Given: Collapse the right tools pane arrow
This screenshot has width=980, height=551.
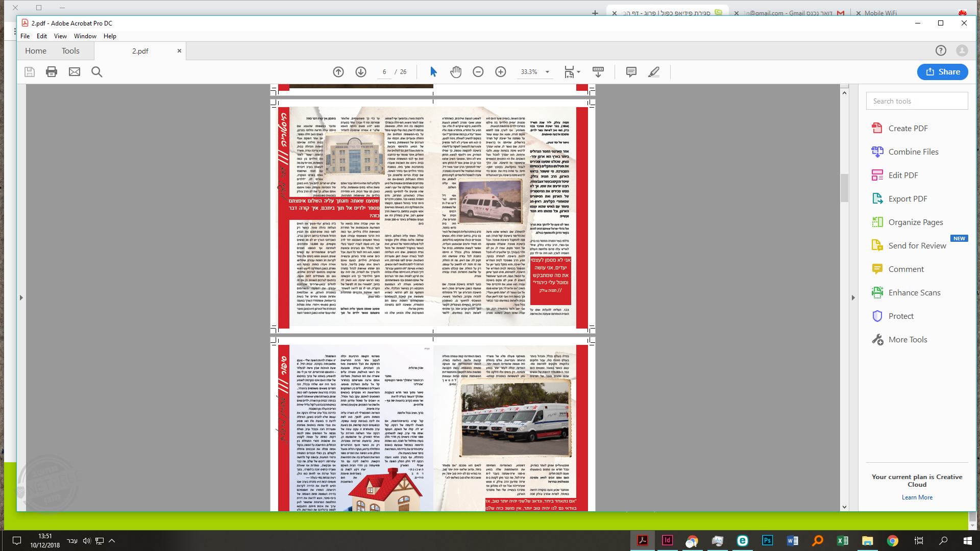Looking at the screenshot, I should [853, 297].
